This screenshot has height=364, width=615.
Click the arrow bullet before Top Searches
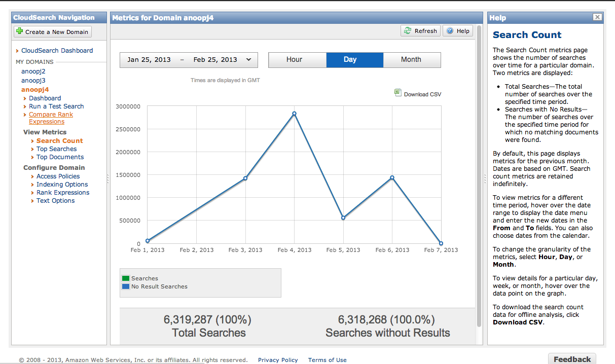point(33,149)
